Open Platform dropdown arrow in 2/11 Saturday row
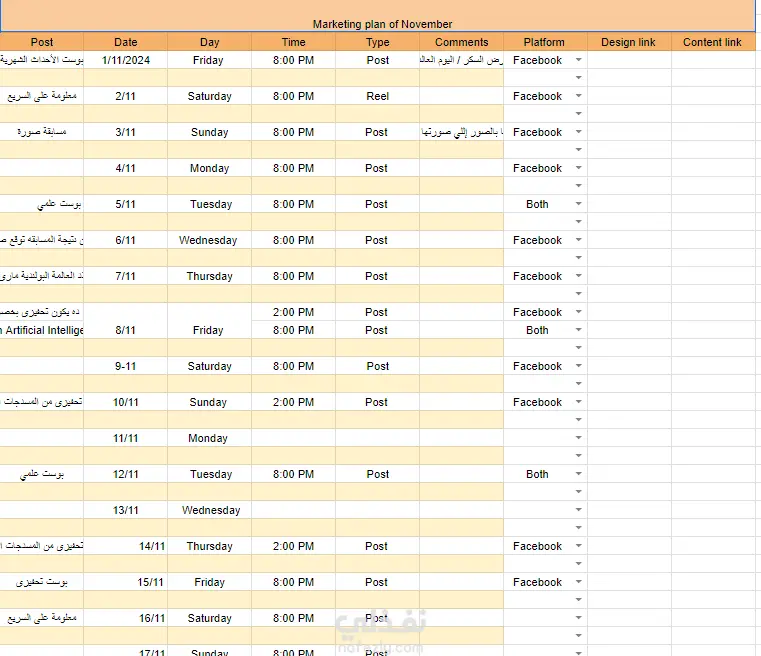The width and height of the screenshot is (761, 656). [x=579, y=96]
